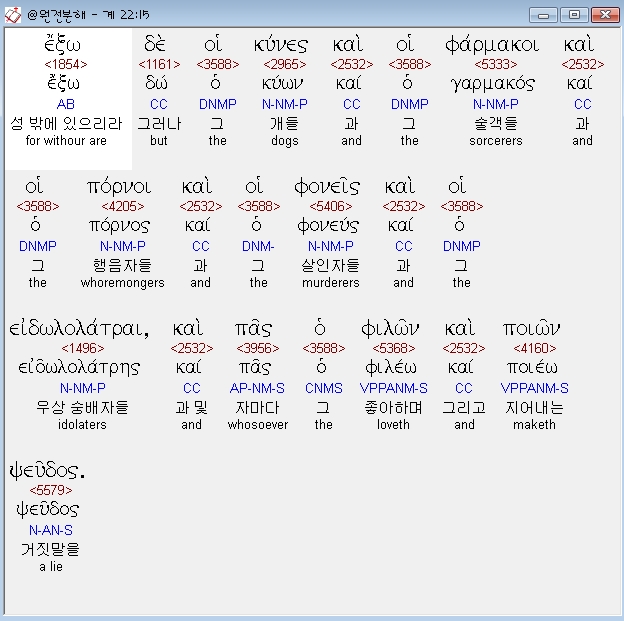Viewport: 624px width, 621px height.
Task: Click the English gloss 'idolaters'
Action: point(82,425)
